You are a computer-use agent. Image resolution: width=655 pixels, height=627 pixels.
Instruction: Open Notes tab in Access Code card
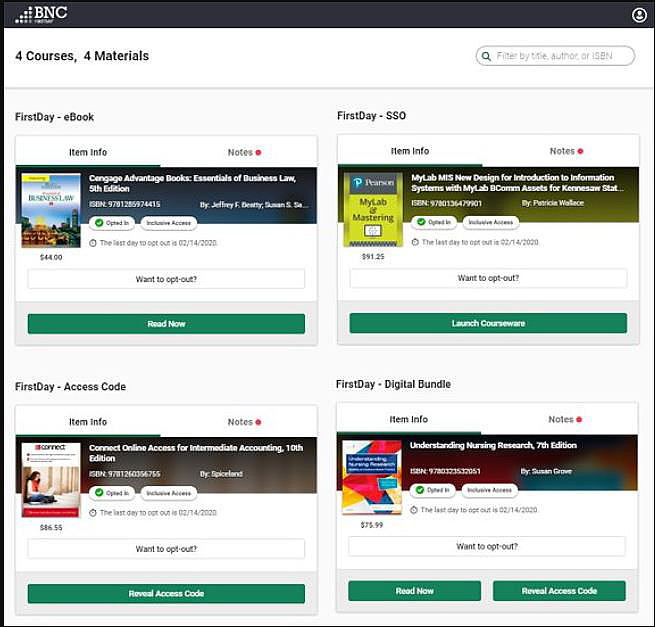[244, 422]
